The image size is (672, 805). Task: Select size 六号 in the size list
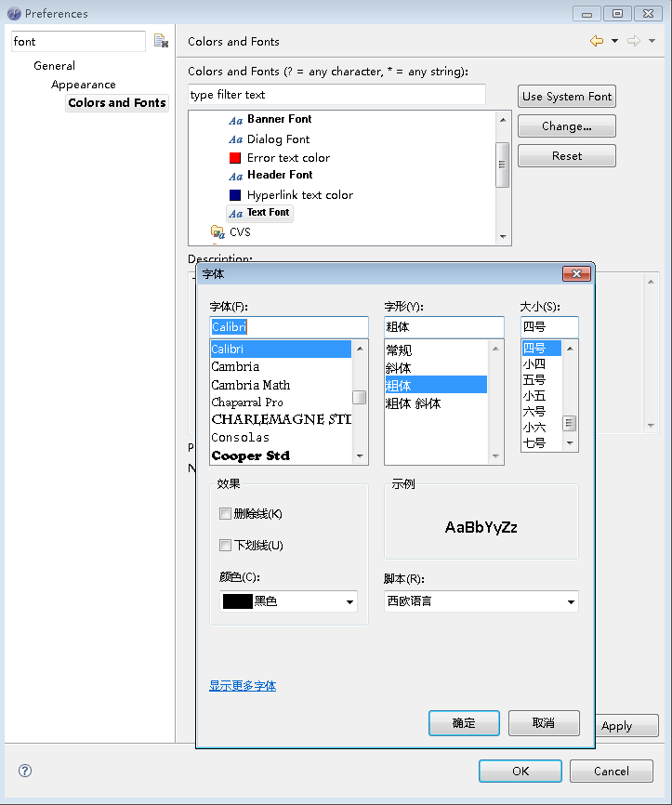click(542, 412)
